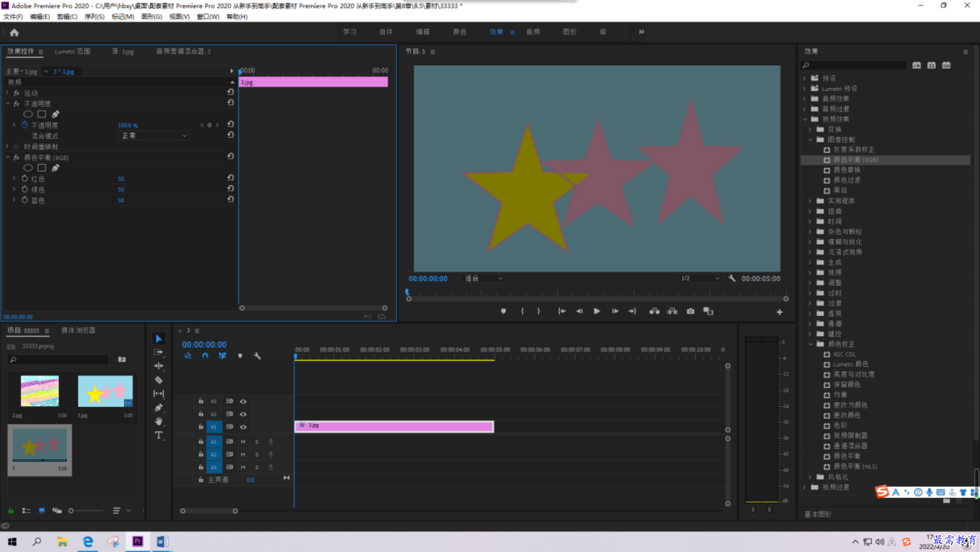Switch to Lumetri 范围 tab
980x552 pixels.
tap(72, 51)
